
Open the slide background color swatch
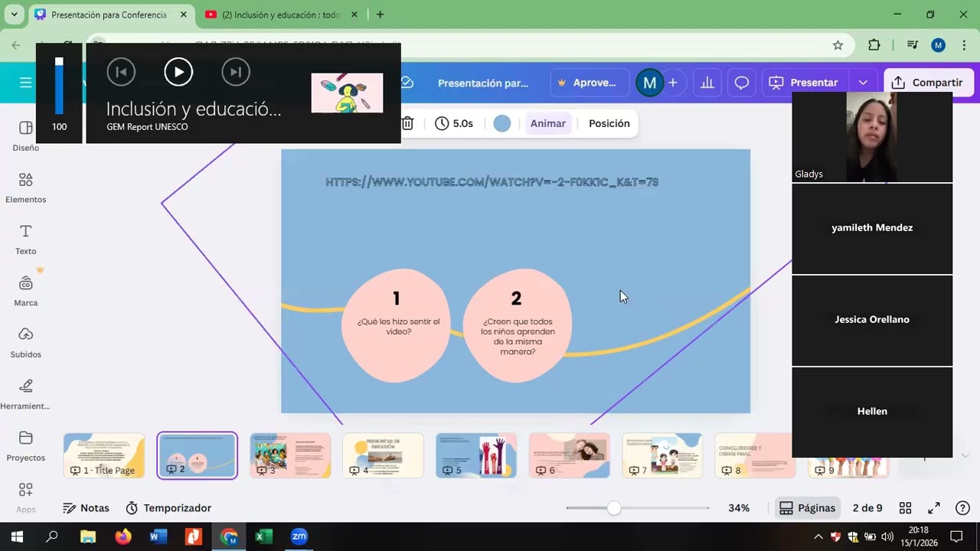[x=502, y=123]
